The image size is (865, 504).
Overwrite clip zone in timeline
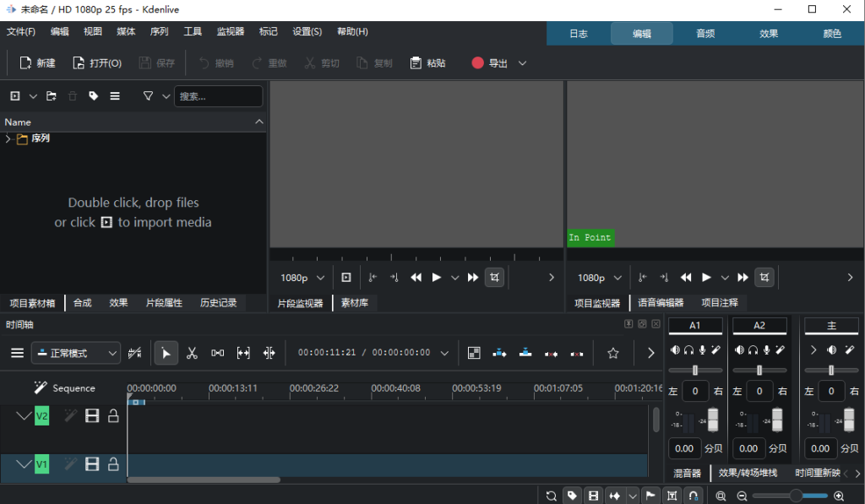(525, 353)
